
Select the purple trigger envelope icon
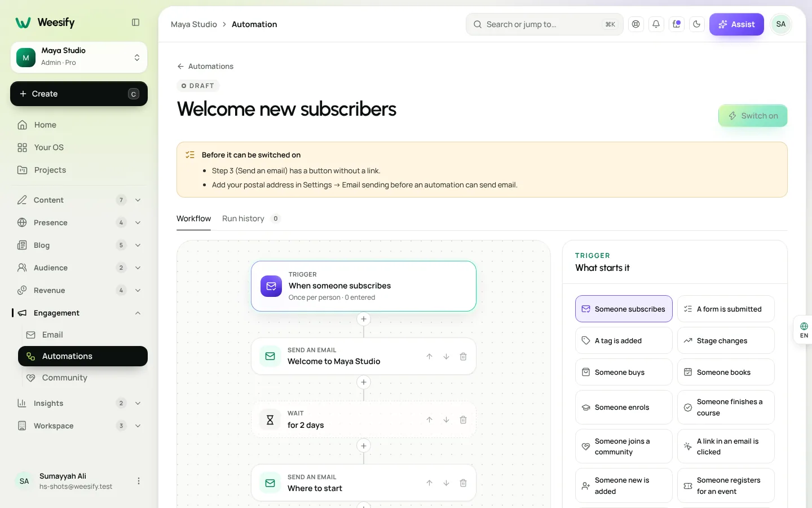point(271,286)
